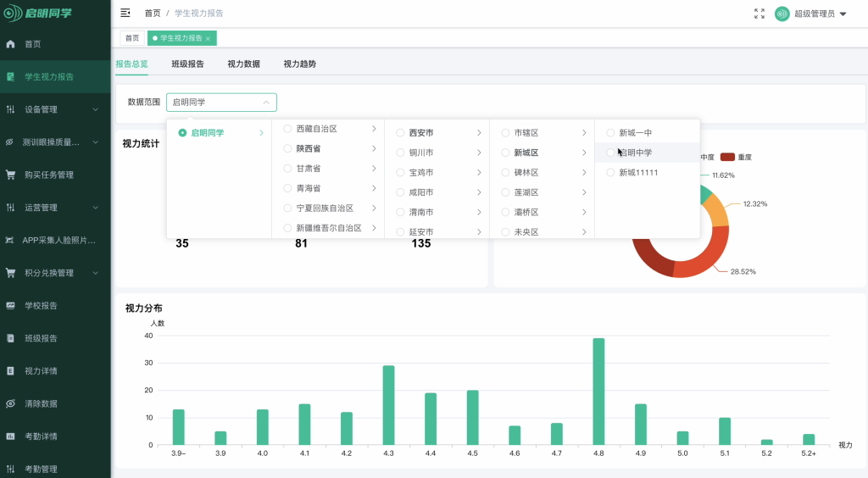Image resolution: width=868 pixels, height=478 pixels.
Task: Click the home icon in sidebar
Action: coord(11,44)
